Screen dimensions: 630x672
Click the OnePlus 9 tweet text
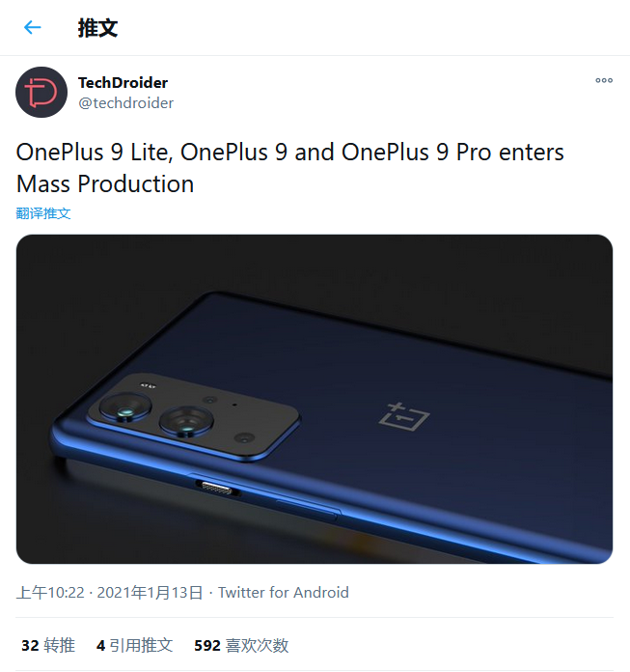pyautogui.click(x=289, y=167)
